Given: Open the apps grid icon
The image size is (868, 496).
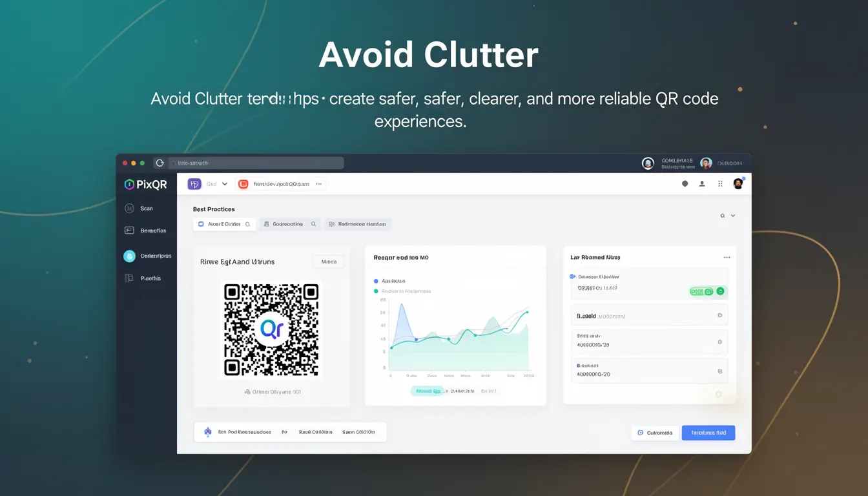Looking at the screenshot, I should [720, 184].
